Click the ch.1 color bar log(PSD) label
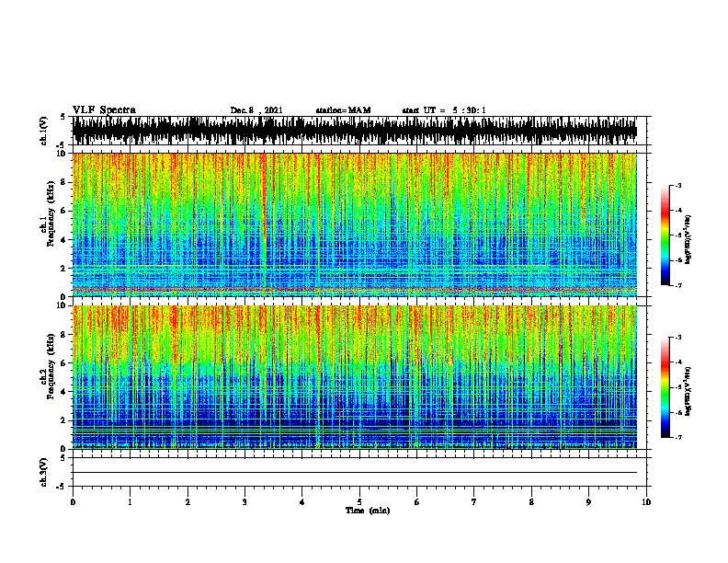 (x=688, y=239)
